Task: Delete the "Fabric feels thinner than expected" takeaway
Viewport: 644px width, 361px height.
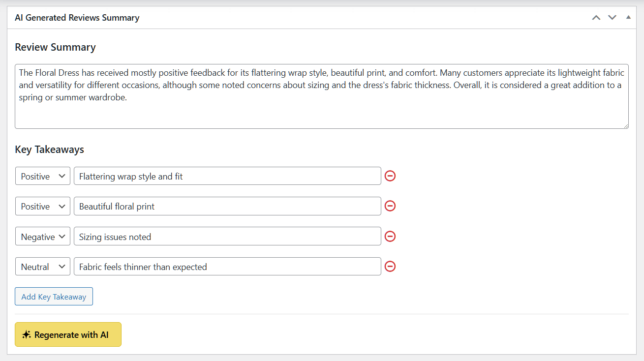Action: click(390, 267)
